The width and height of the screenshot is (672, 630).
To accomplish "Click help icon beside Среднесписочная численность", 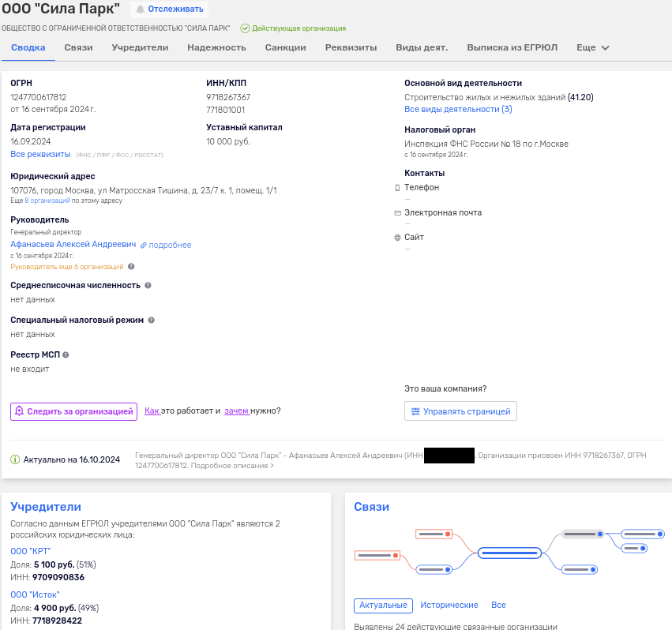I will 148,286.
